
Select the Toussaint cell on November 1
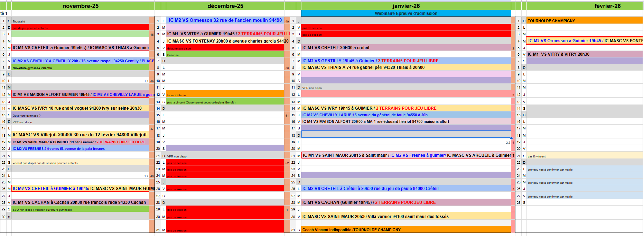click(x=80, y=21)
